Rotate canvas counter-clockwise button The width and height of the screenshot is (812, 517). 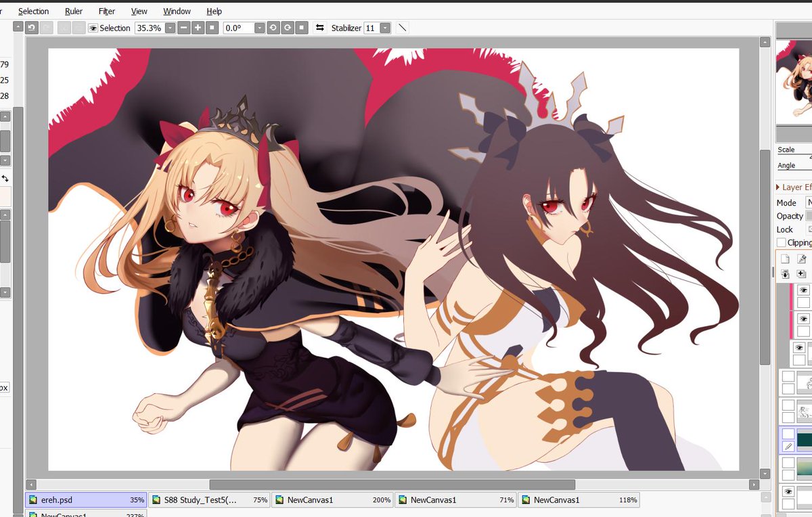point(273,28)
